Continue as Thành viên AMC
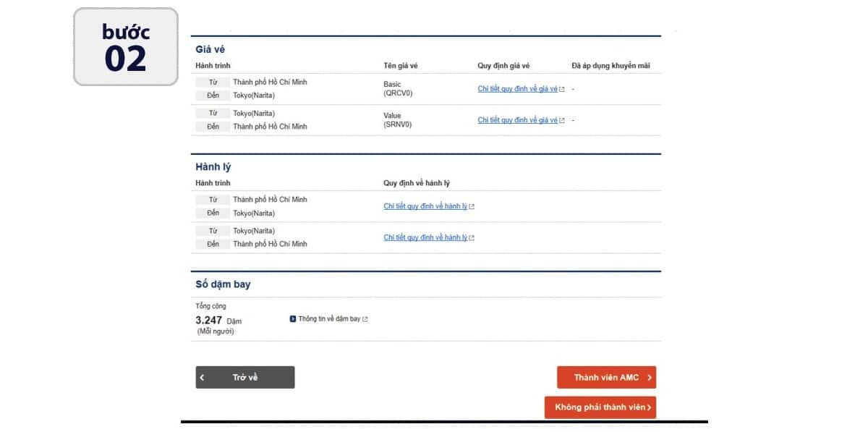Screen dimensions: 868x432 tap(605, 378)
